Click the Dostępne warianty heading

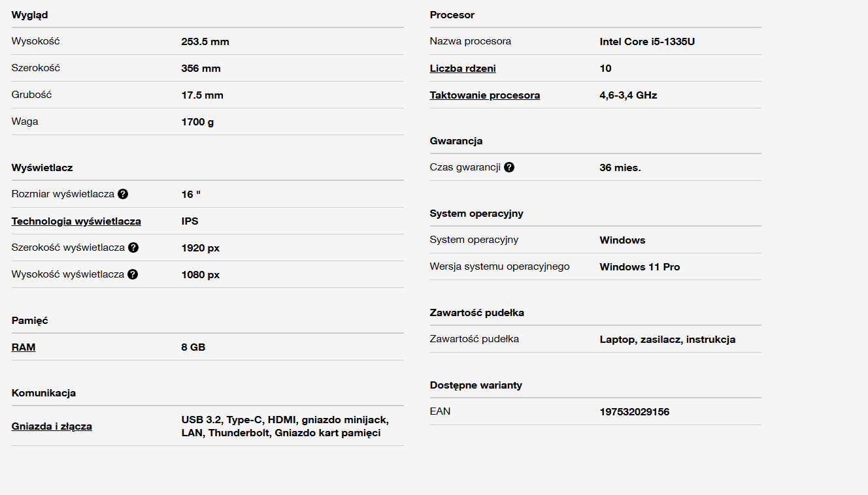click(476, 385)
